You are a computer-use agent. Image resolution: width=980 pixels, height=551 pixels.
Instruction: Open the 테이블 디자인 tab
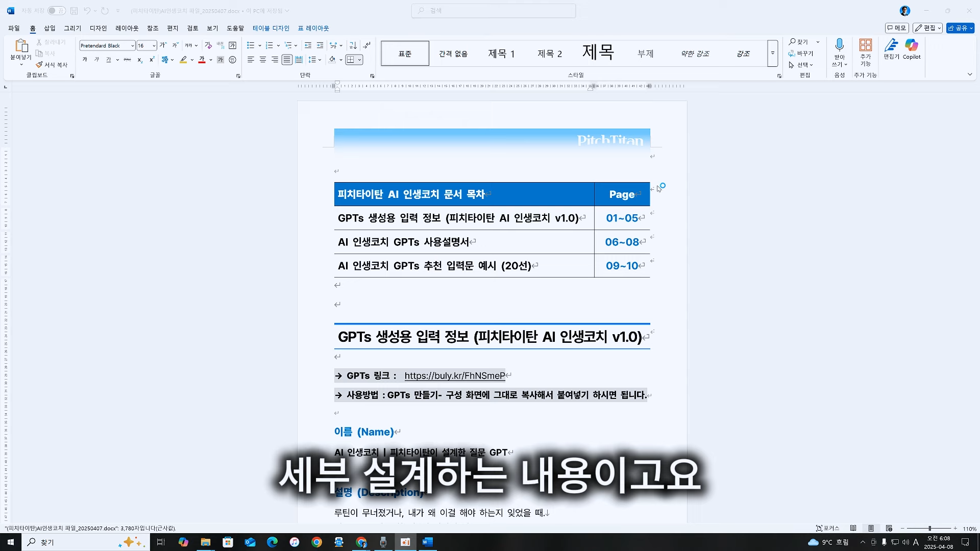tap(271, 28)
